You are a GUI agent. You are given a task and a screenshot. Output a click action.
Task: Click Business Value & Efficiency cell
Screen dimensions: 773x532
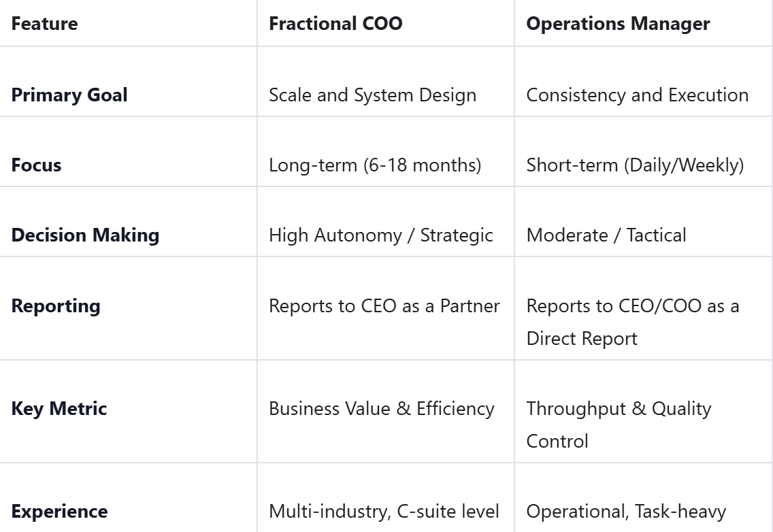(382, 409)
